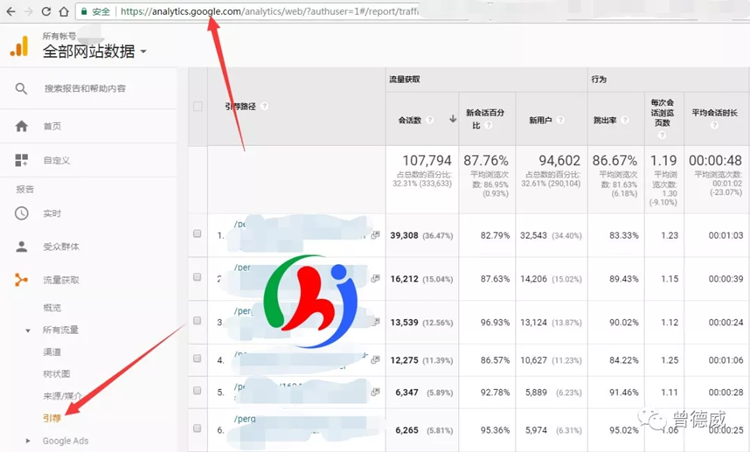The image size is (750, 452).
Task: Click the 自定义 dashboard icon
Action: pos(22,160)
